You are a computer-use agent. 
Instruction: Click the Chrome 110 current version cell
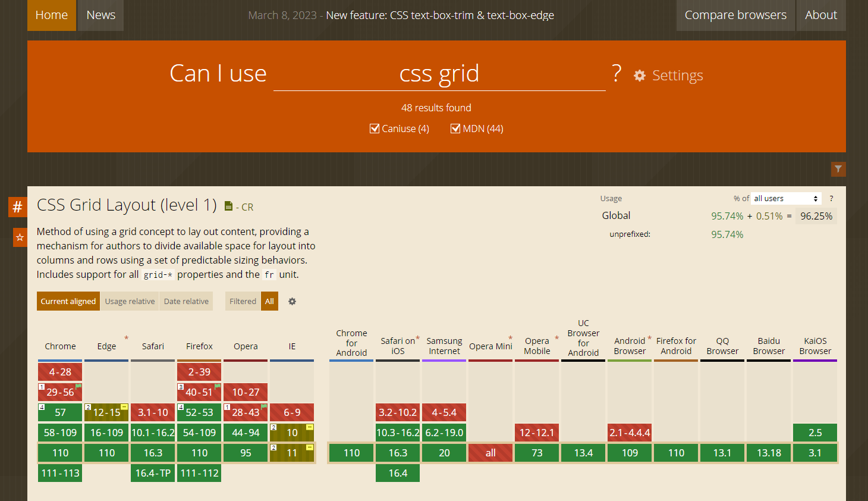tap(60, 453)
